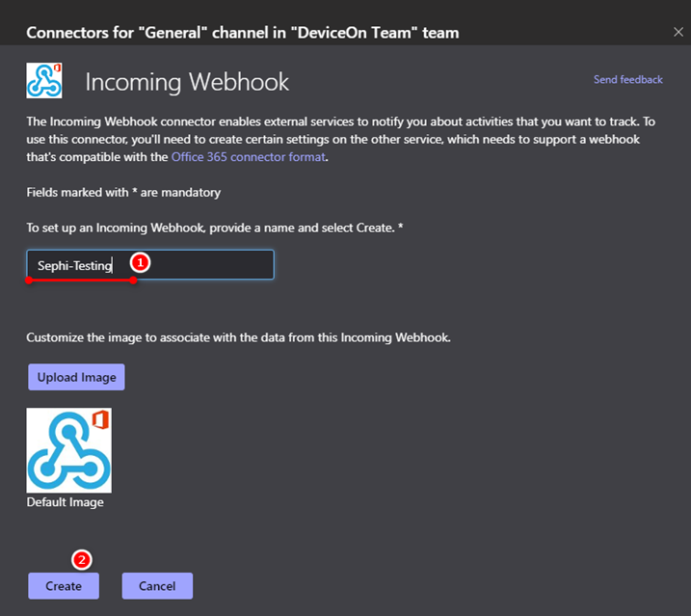
Task: Click the red step 2 marker above Create
Action: click(x=82, y=559)
